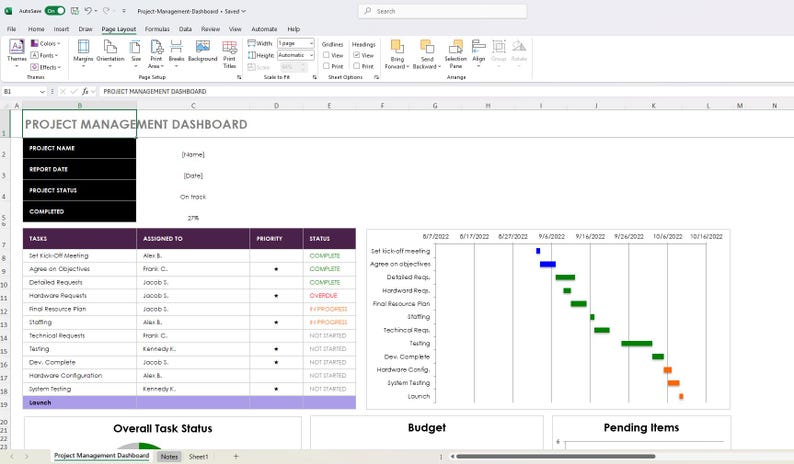Click the purple Launch row cell

tap(80, 402)
